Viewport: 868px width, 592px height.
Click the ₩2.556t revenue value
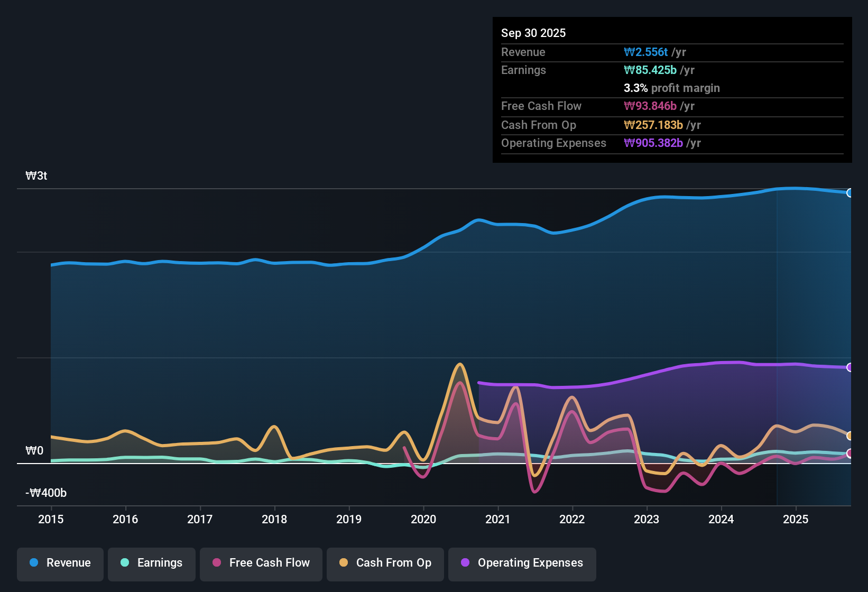click(646, 52)
